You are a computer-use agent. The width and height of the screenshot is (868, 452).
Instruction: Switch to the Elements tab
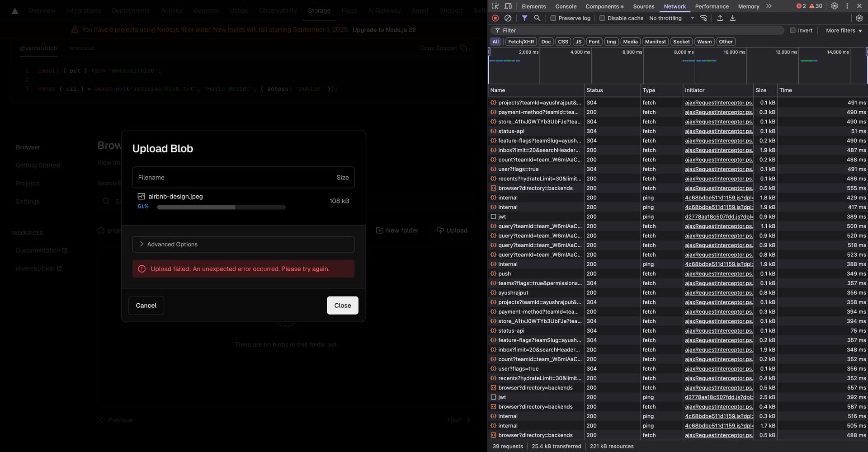coord(534,6)
